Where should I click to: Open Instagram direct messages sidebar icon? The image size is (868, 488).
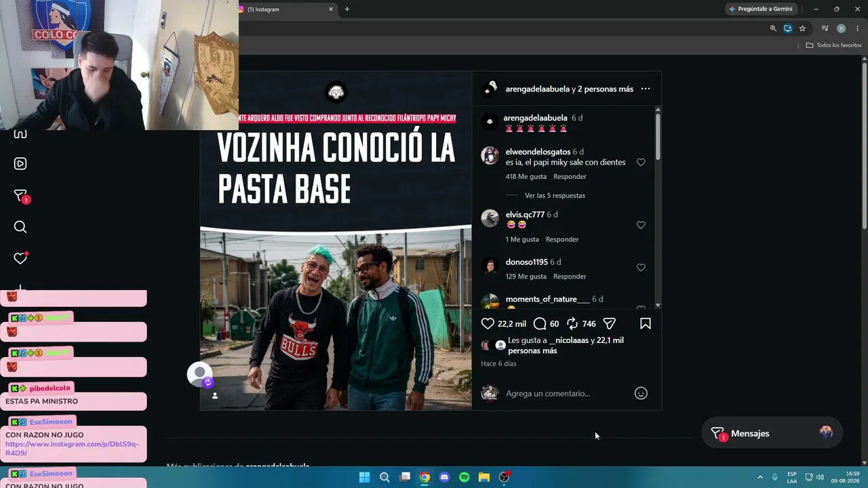click(20, 196)
